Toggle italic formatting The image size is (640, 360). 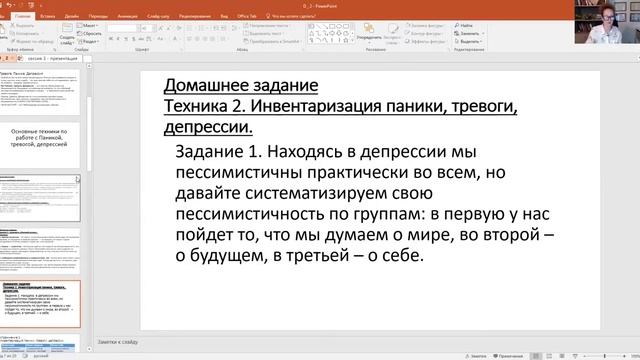coord(118,39)
